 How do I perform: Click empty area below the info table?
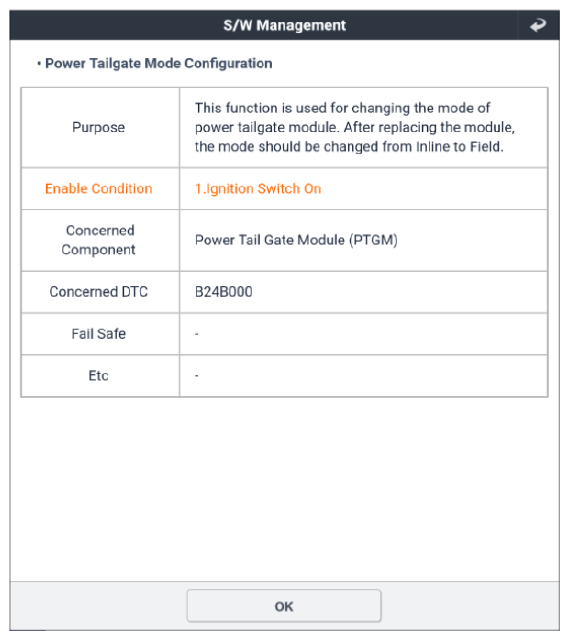(x=284, y=488)
